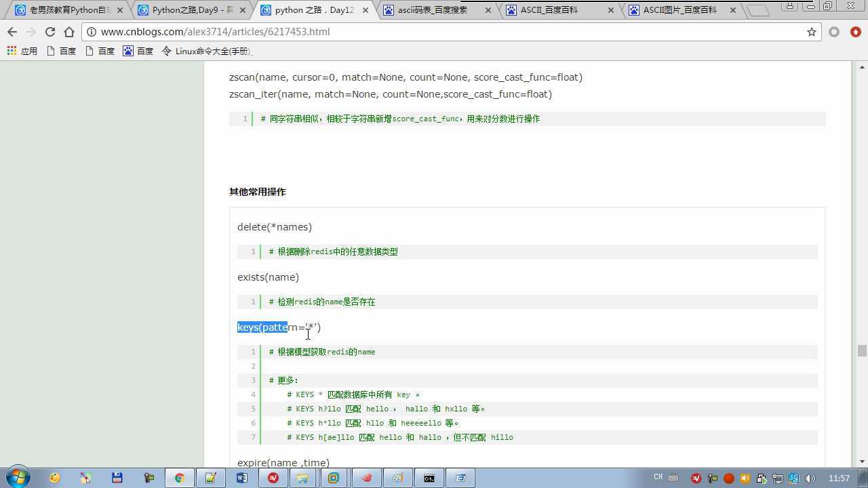Open the VMware-style boxed app in taskbar
Image resolution: width=868 pixels, height=488 pixels.
334,478
